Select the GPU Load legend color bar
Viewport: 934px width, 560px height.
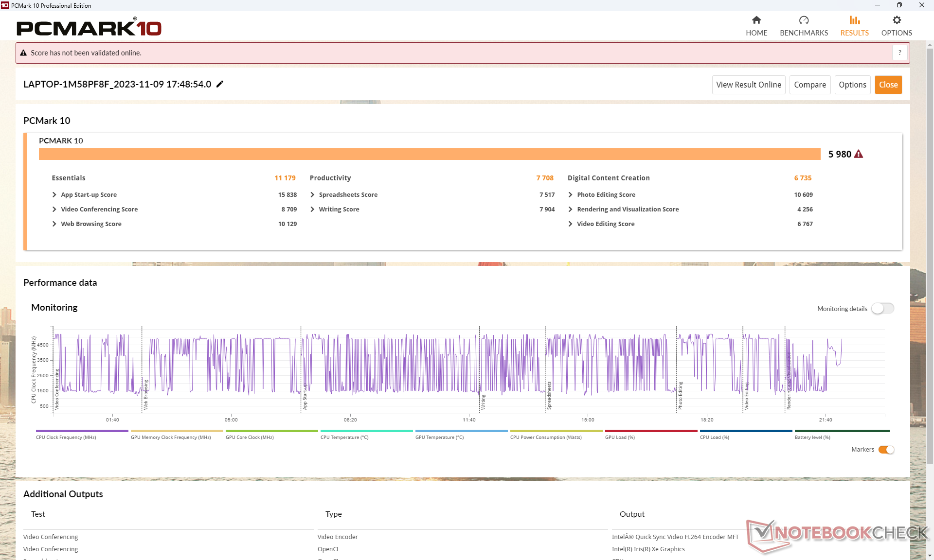click(x=650, y=431)
